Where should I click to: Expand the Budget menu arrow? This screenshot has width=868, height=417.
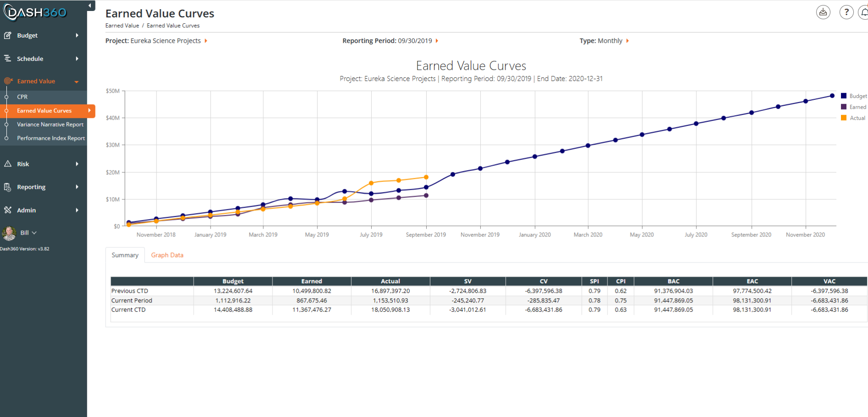point(77,35)
